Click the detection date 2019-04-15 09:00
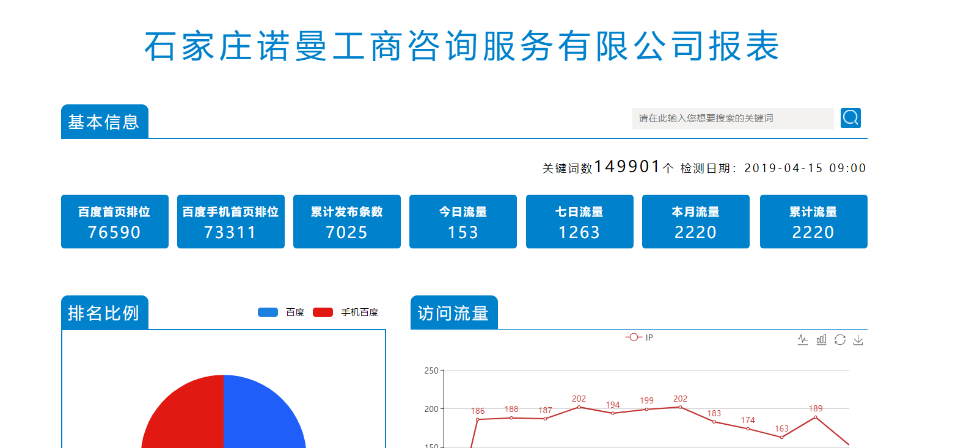This screenshot has width=980, height=448. click(805, 168)
